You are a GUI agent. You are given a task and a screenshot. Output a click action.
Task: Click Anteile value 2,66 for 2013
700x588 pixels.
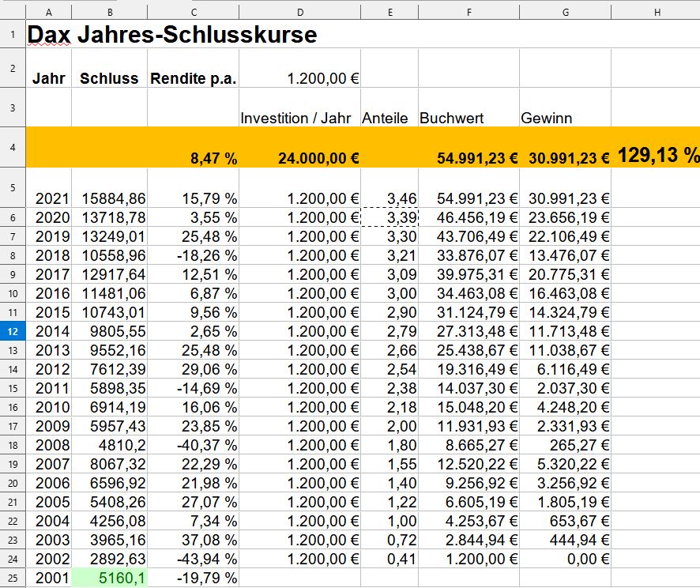[390, 350]
